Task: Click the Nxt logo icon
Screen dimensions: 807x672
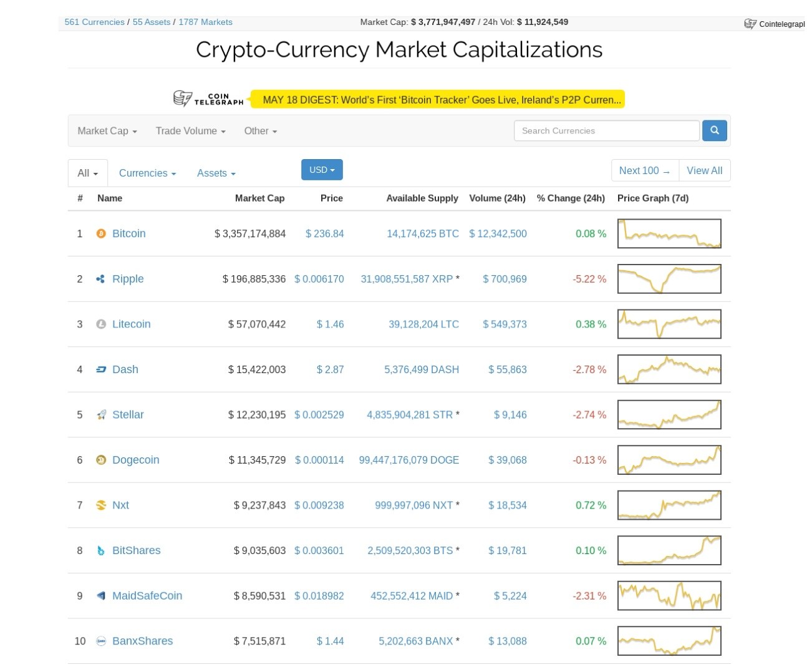Action: 101,505
